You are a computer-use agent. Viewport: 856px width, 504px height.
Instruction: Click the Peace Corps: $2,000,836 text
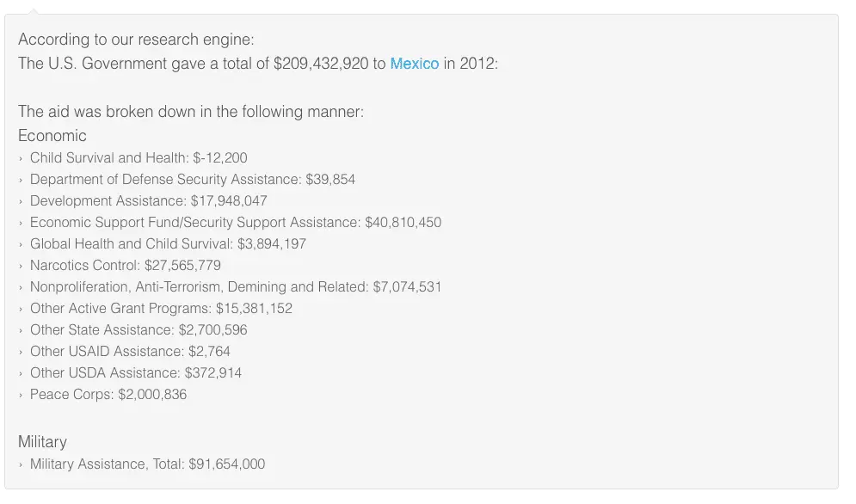pos(108,395)
